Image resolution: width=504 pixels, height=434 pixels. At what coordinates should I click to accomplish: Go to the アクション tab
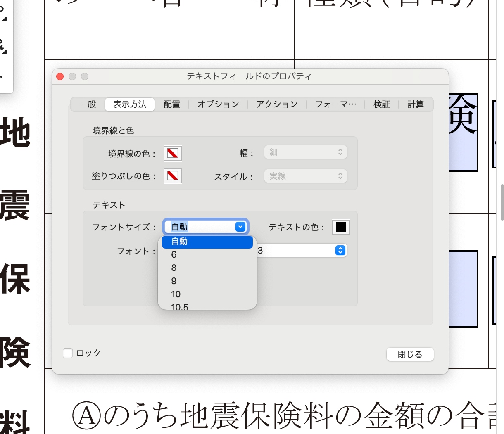coord(277,104)
